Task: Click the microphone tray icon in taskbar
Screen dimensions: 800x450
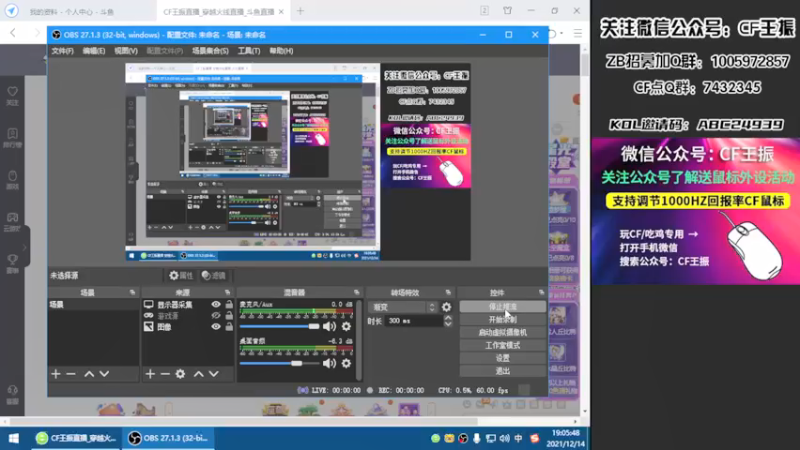Action: (477, 438)
